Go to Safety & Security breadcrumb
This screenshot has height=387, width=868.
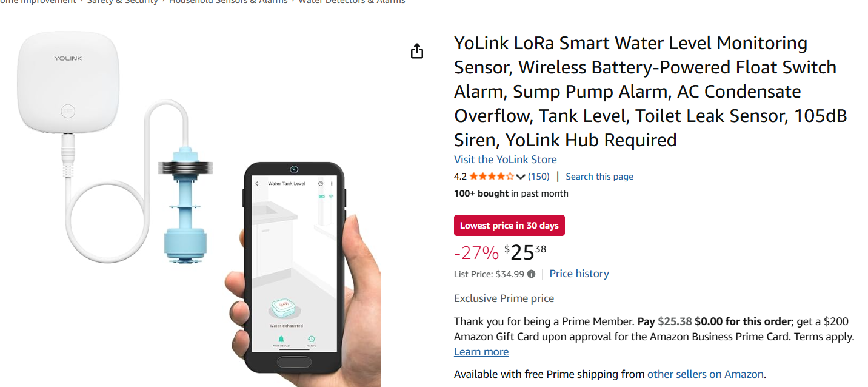pos(122,2)
